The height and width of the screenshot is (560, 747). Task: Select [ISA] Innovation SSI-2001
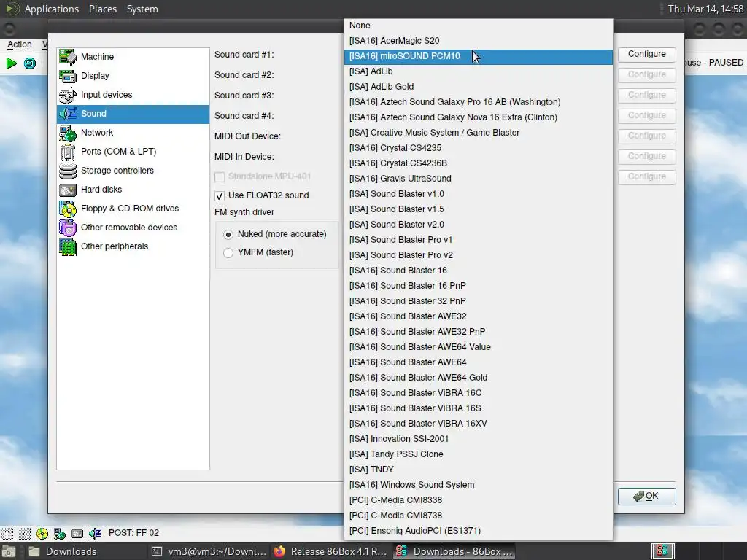479,438
